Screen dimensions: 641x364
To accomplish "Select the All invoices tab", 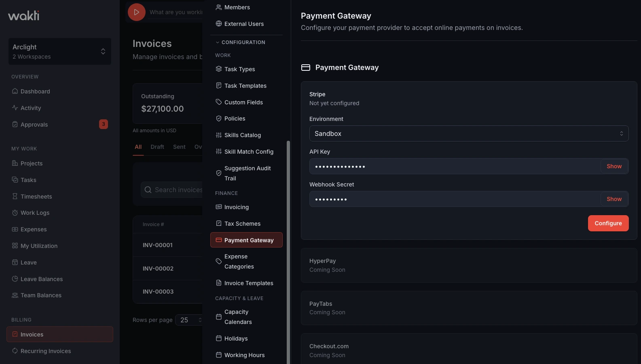I will tap(138, 147).
